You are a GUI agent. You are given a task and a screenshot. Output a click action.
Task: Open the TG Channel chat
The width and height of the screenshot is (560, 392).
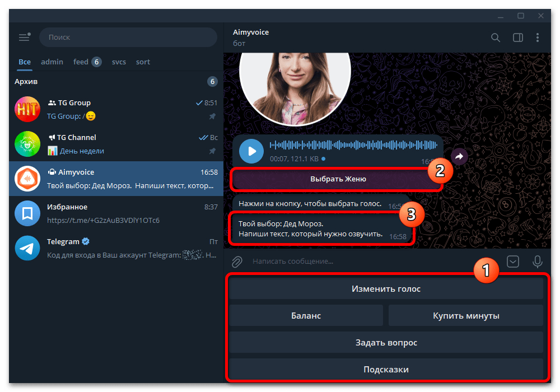click(116, 144)
